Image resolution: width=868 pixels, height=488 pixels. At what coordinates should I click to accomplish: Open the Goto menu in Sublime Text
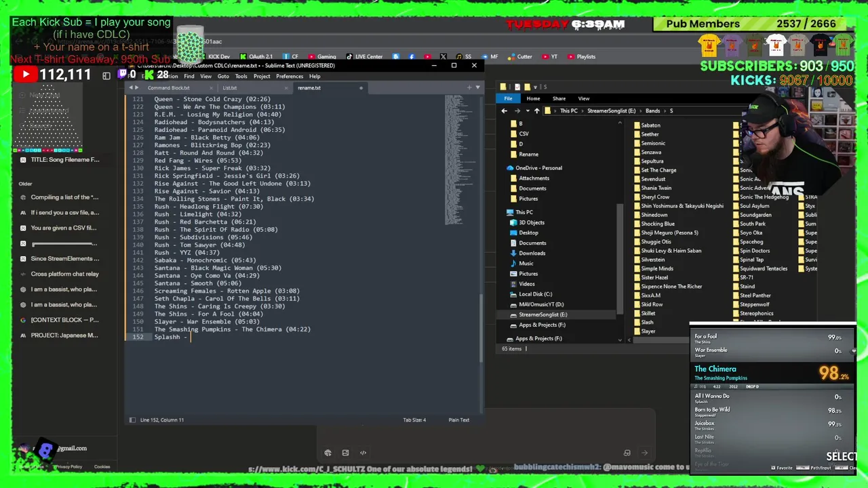[x=223, y=76]
